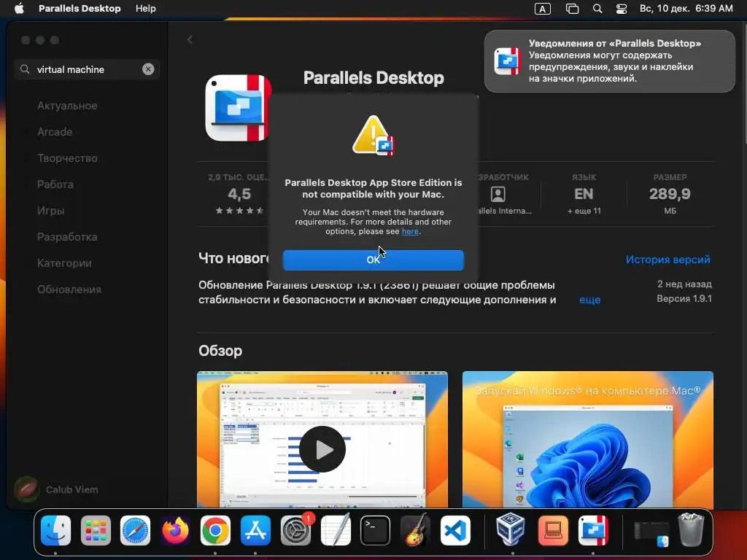The image size is (747, 560).
Task: Open the 'here' link in the alert
Action: pyautogui.click(x=410, y=231)
